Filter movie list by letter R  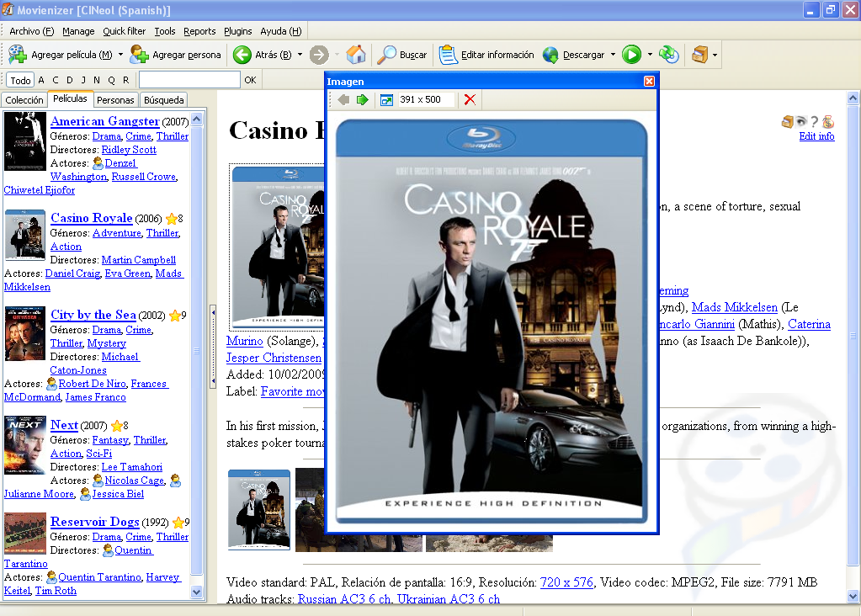[x=125, y=80]
